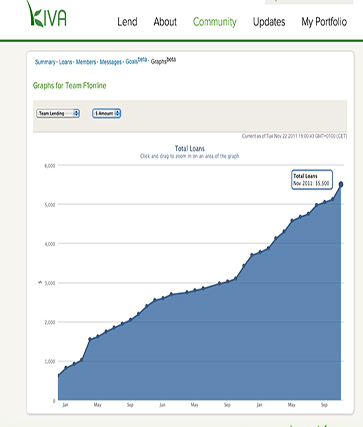This screenshot has height=427, width=363.
Task: Click the Total Loans tooltip box
Action: (312, 180)
